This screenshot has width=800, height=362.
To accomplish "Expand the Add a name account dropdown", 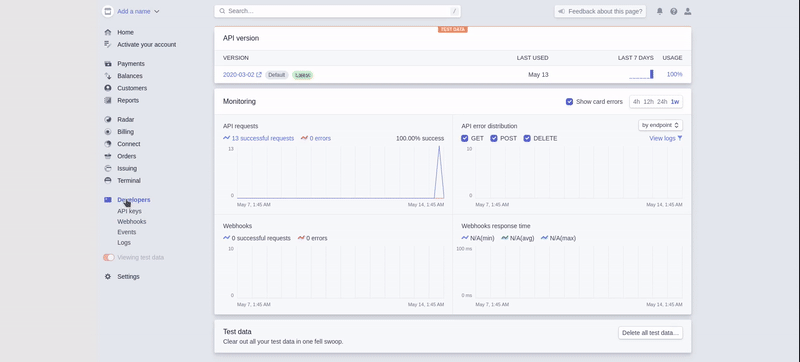I will click(x=131, y=11).
